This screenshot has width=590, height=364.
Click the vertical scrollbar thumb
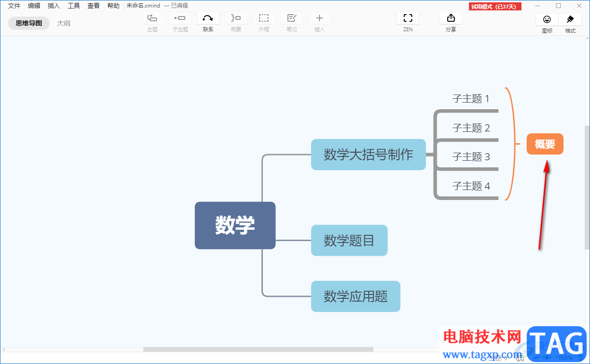(587, 187)
